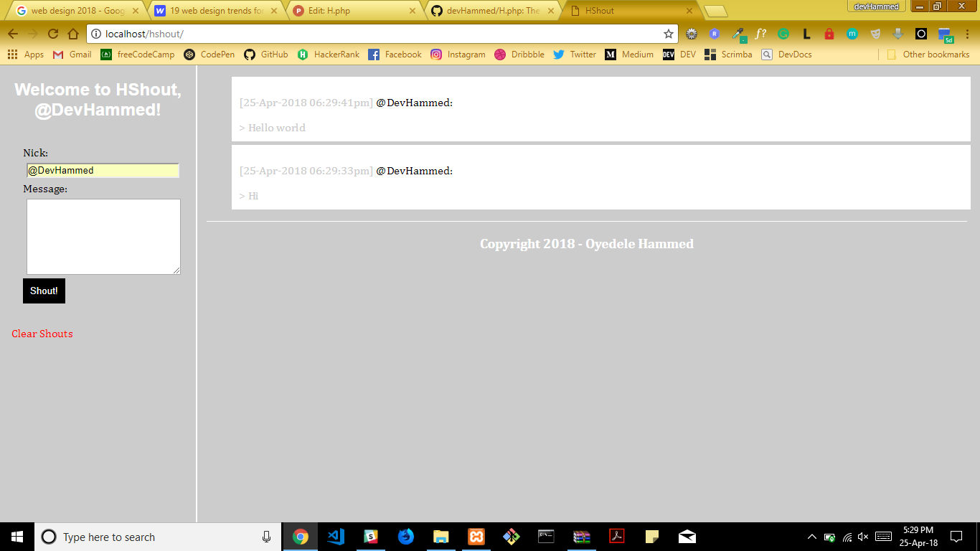Viewport: 980px width, 551px height.
Task: Open the freeCodeCamp bookmark
Action: pyautogui.click(x=138, y=55)
